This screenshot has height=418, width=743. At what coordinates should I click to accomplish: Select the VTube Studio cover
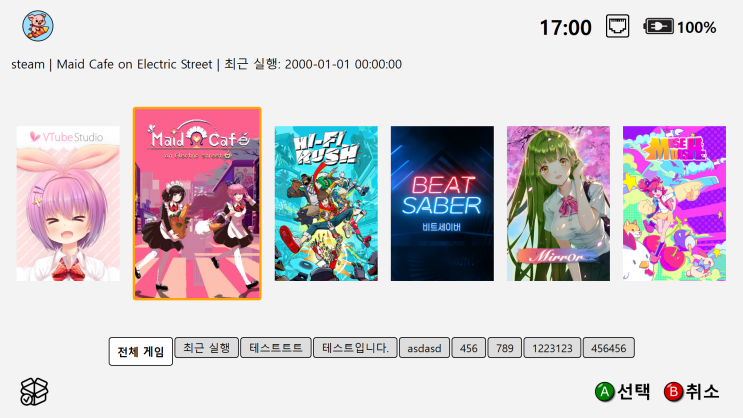[x=68, y=203]
